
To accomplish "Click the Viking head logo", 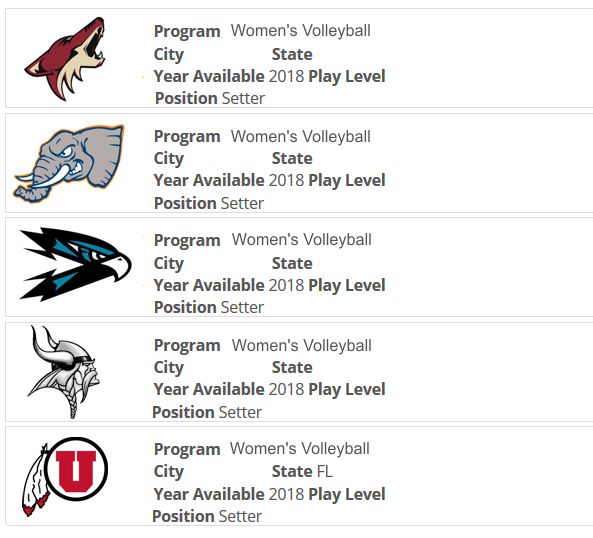I will pyautogui.click(x=64, y=372).
